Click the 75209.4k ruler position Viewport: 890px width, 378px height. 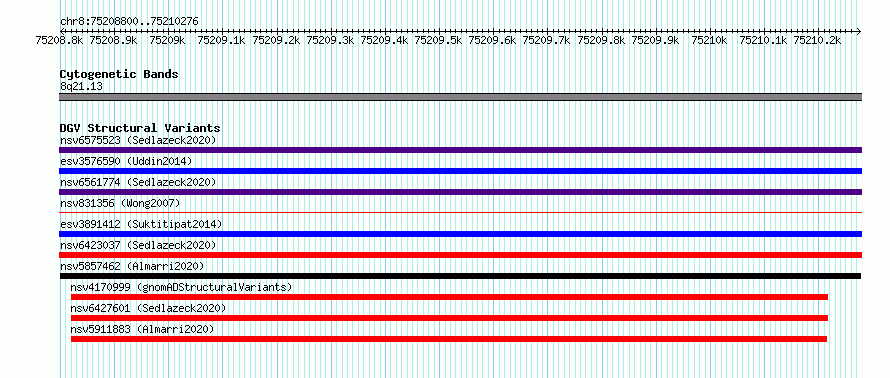coord(384,40)
